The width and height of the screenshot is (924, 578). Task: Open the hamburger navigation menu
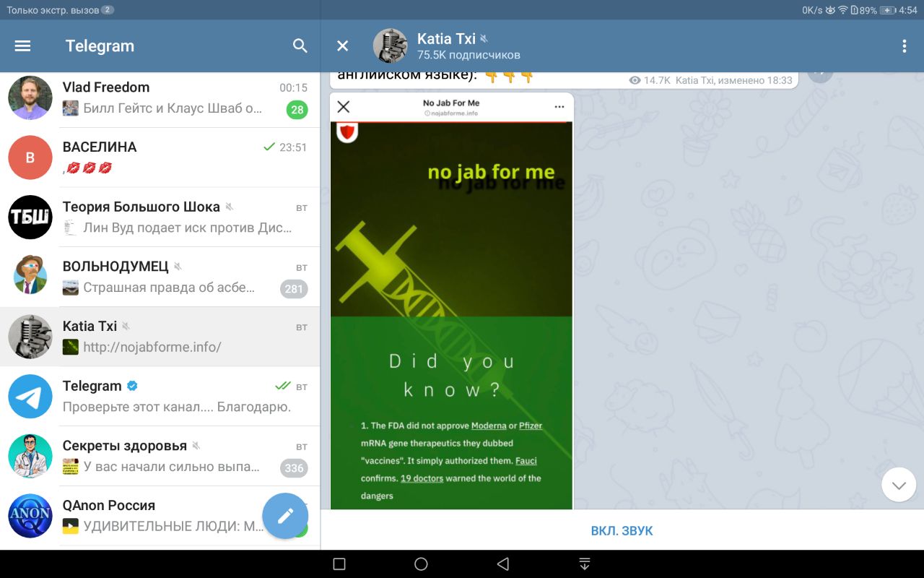23,46
